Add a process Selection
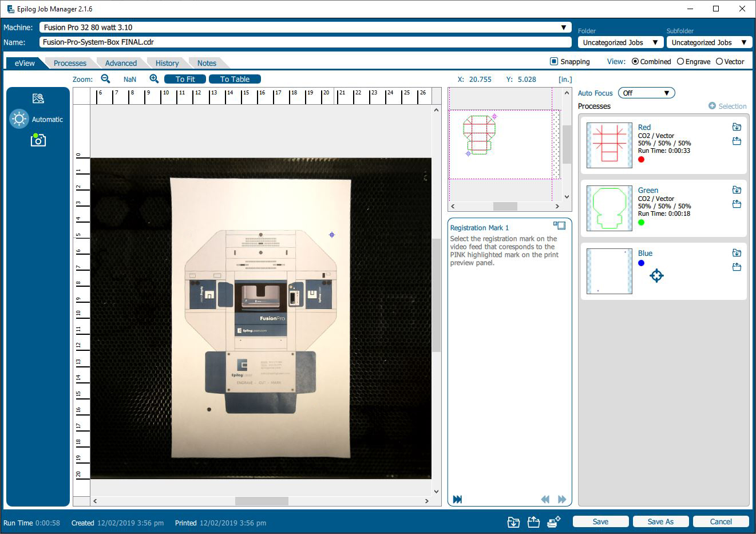Screen dimensions: 756x534 tap(727, 106)
